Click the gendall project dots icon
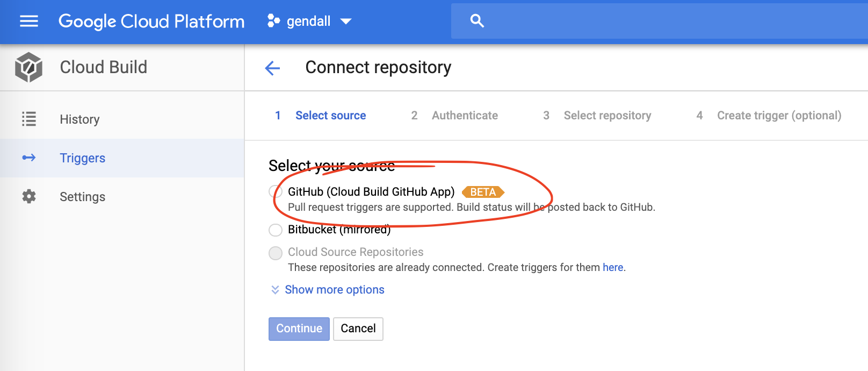The height and width of the screenshot is (371, 868). (x=273, y=21)
